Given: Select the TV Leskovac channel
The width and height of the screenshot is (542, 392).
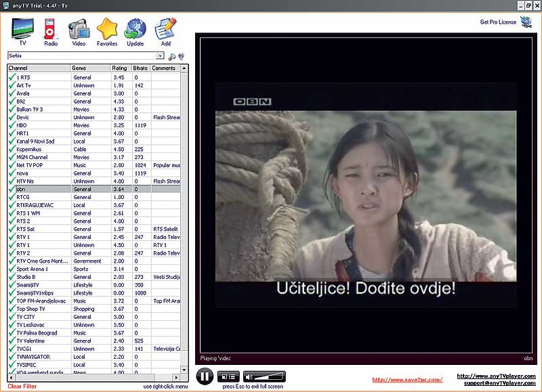Looking at the screenshot, I should tap(93, 325).
